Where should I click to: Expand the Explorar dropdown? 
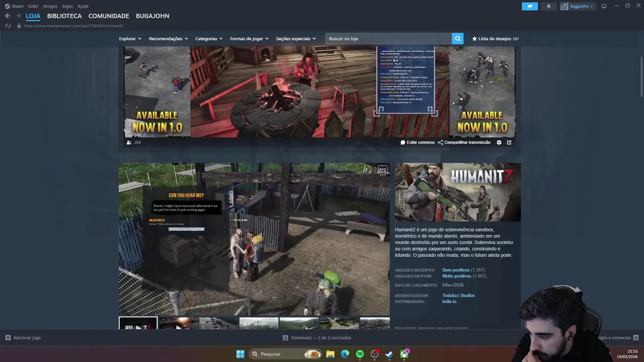[x=130, y=39]
